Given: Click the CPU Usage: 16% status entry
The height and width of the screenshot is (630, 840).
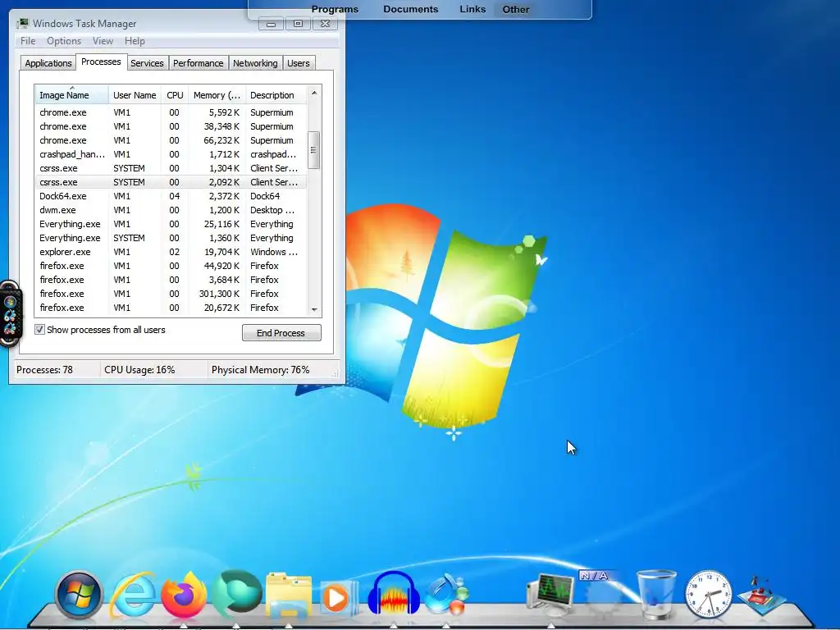Looking at the screenshot, I should point(139,370).
